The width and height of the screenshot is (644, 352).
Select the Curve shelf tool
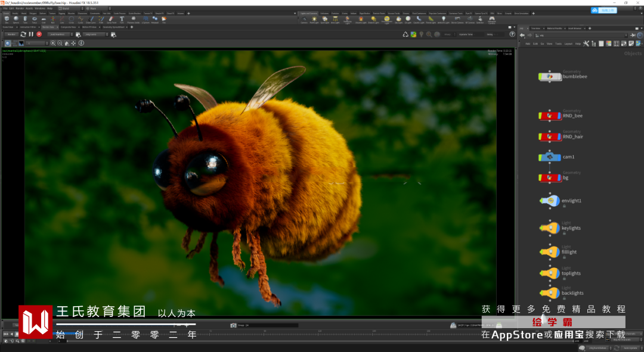point(80,19)
